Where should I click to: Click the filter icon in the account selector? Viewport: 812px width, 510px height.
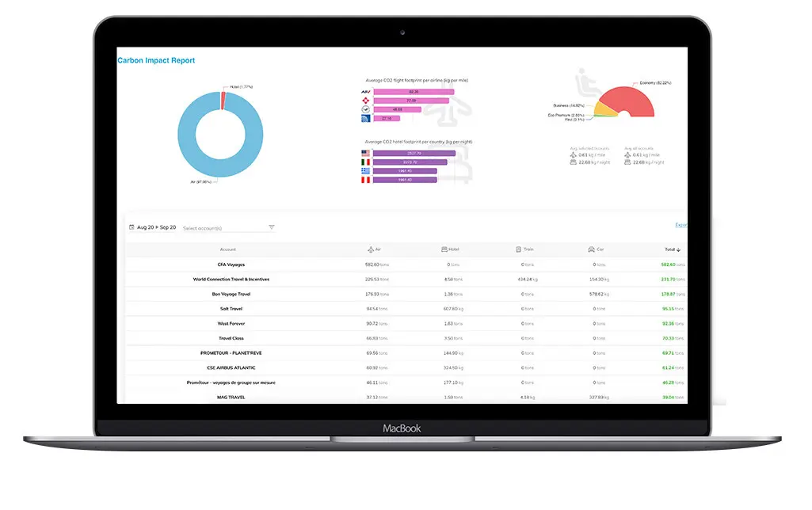(x=271, y=227)
